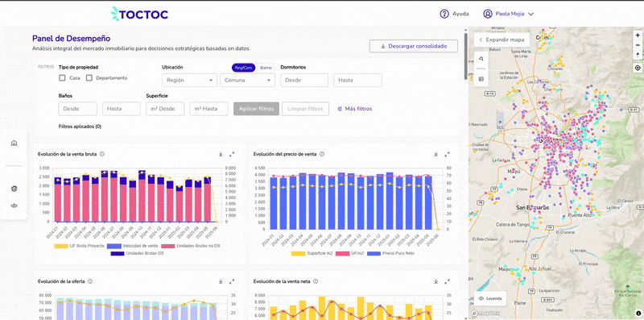This screenshot has height=320, width=644.
Task: Click the map layer icon below polygon tool
Action: click(x=481, y=78)
